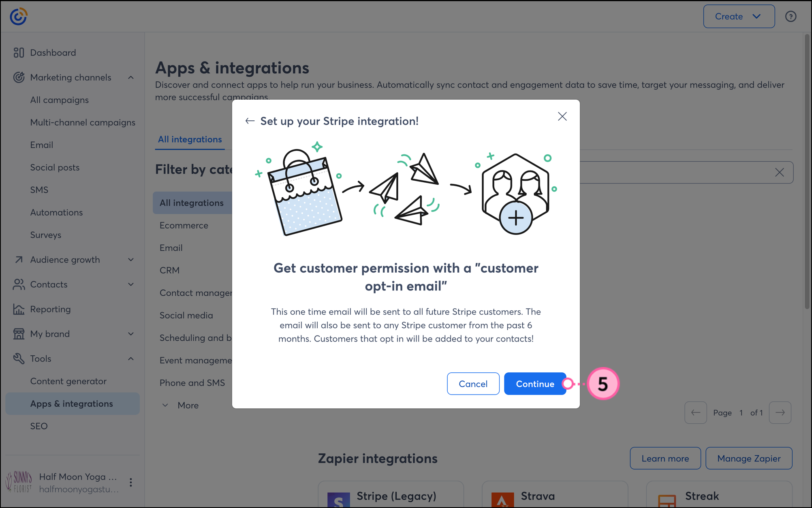812x508 pixels.
Task: Select All integrations category filter
Action: (x=192, y=203)
